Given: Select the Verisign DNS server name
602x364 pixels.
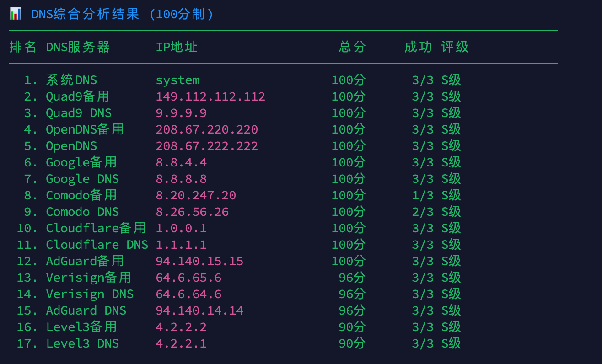Looking at the screenshot, I should [90, 294].
